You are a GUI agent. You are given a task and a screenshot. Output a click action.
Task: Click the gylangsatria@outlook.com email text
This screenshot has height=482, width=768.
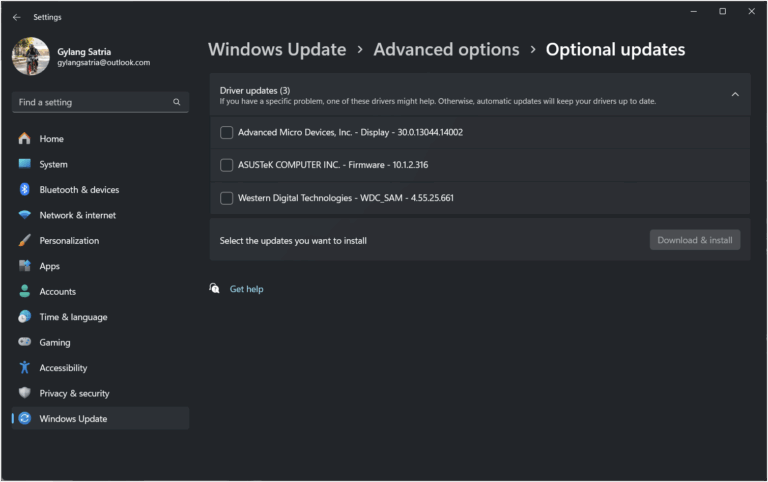103,63
